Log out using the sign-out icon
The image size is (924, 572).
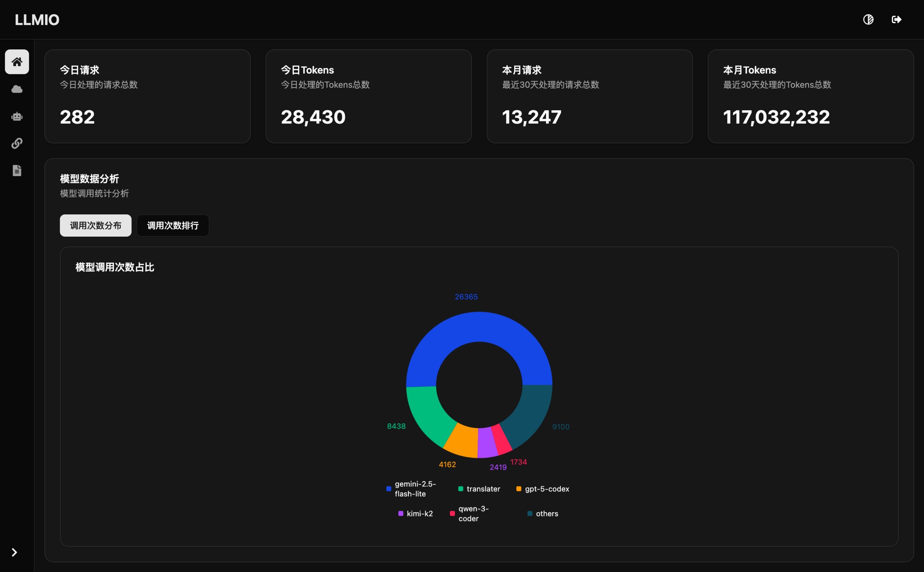click(896, 19)
